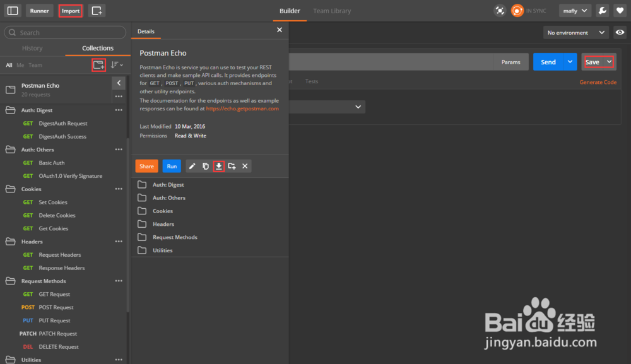Toggle the sidebar panel icon
The width and height of the screenshot is (631, 364).
pos(13,11)
